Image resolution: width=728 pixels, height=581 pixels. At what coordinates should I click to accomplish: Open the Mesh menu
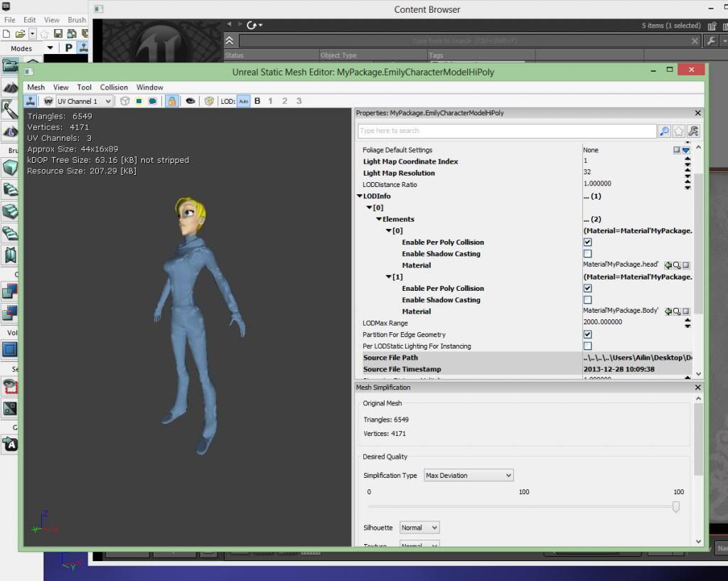(36, 87)
